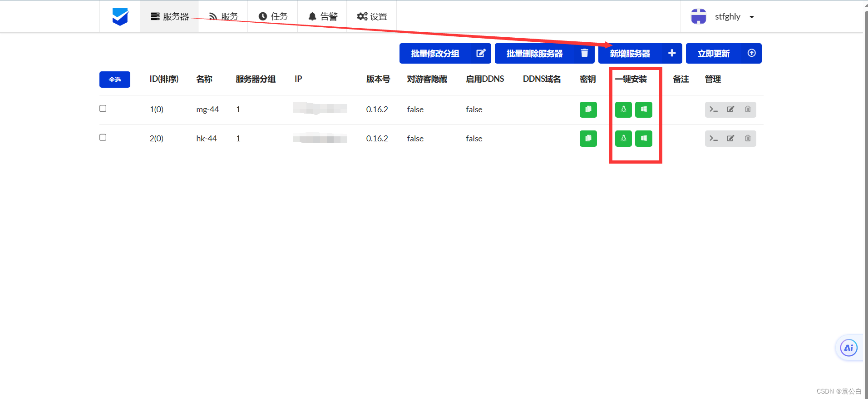Click the 一键安装 column header
The width and height of the screenshot is (868, 399).
(631, 79)
